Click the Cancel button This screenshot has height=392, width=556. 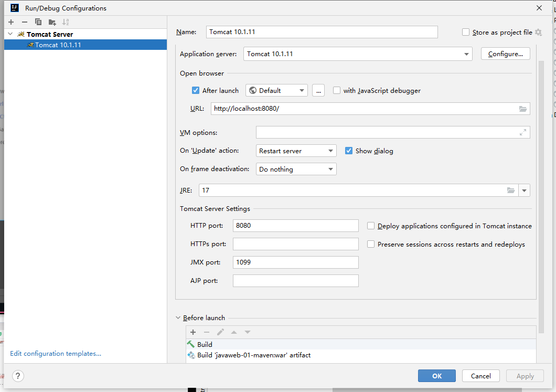481,376
